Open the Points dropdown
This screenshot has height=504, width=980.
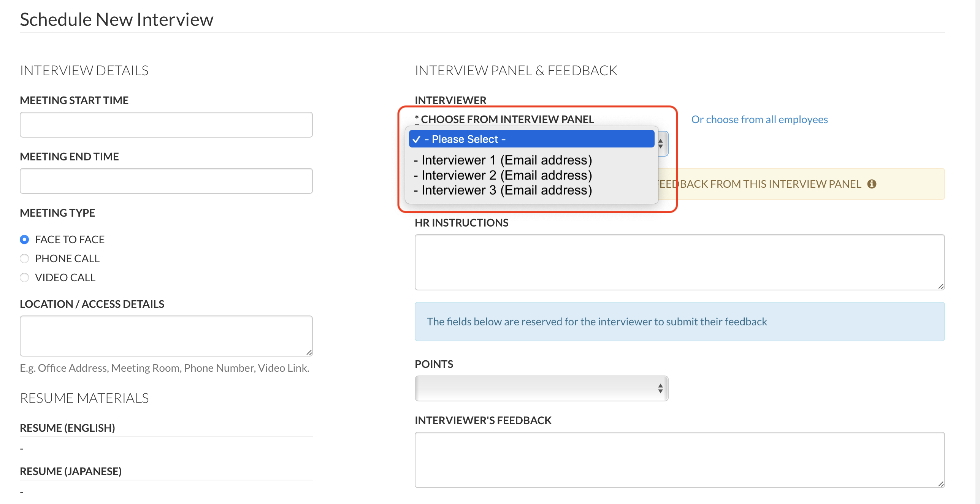(541, 388)
